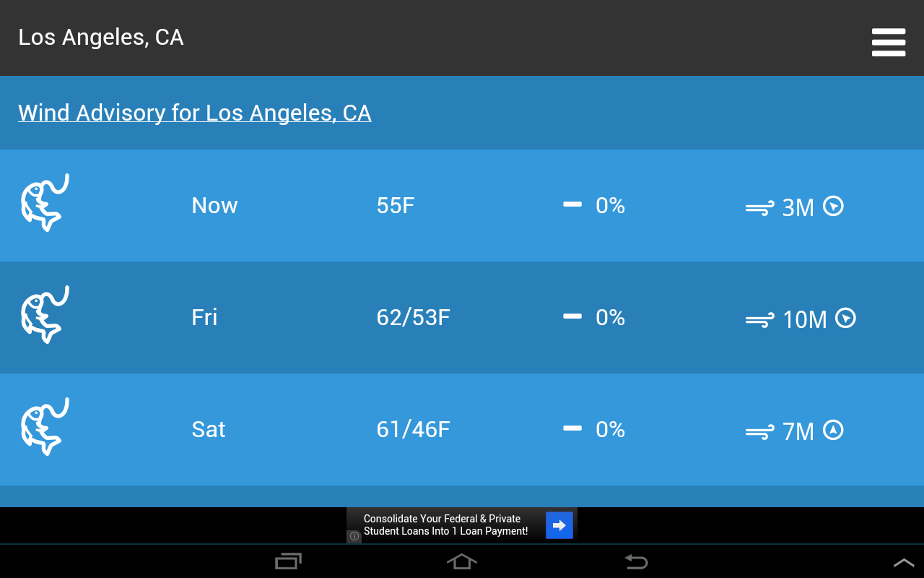The image size is (924, 578).
Task: Tap wind direction compass in Fri row
Action: pos(845,318)
